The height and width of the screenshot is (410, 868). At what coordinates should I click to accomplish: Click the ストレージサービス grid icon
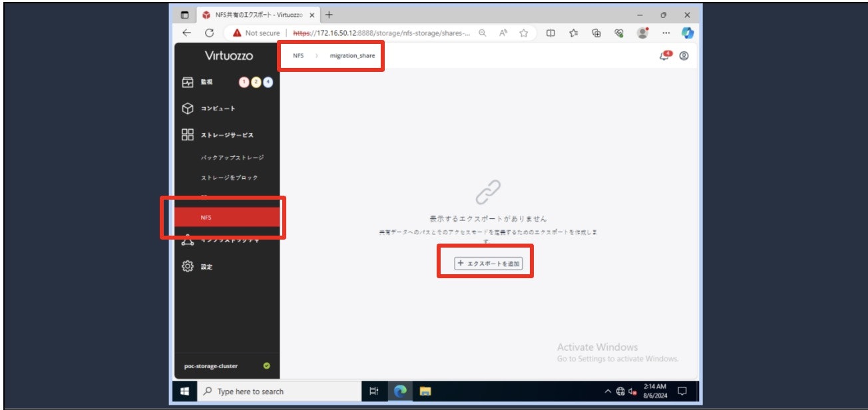point(188,135)
